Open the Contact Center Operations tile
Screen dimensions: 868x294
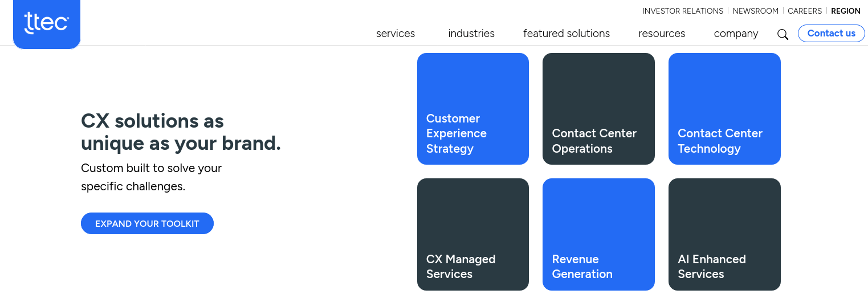[598, 109]
